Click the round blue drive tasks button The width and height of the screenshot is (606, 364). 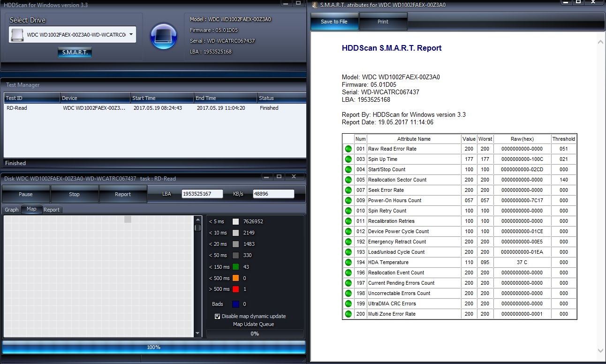163,36
